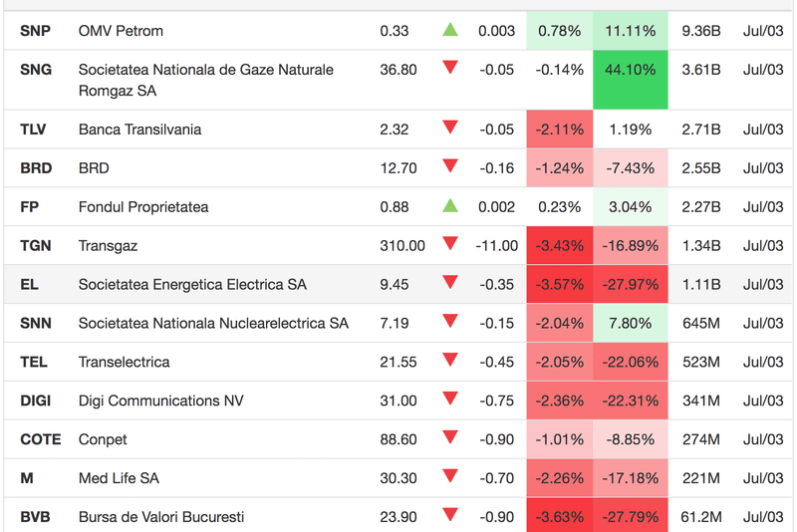The image size is (797, 532).
Task: Click the -27.97% cell in Electrica row
Action: click(631, 285)
